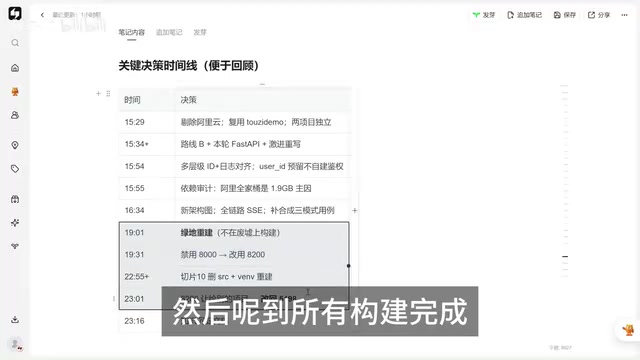Click the 15:55 time cell
Screen dimensions: 640x360
[147, 188]
